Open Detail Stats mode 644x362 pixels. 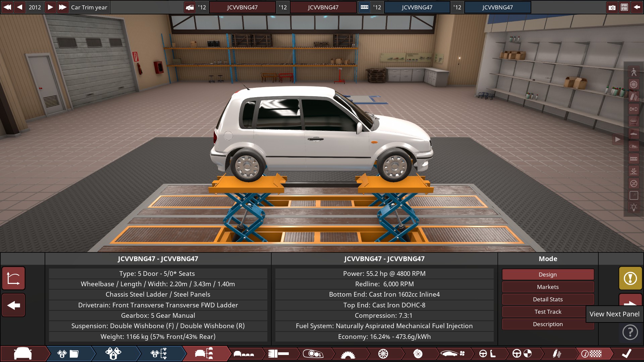click(x=548, y=299)
